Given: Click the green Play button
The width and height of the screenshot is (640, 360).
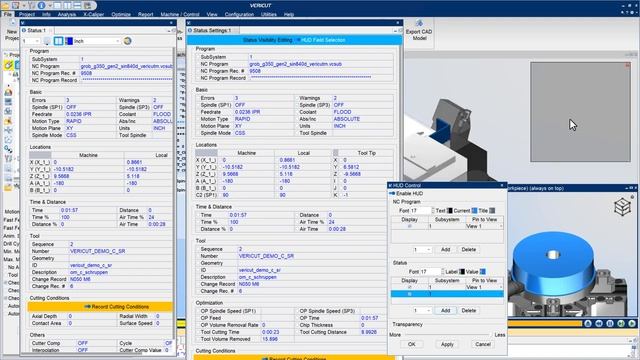Looking at the screenshot, I should click(632, 324).
